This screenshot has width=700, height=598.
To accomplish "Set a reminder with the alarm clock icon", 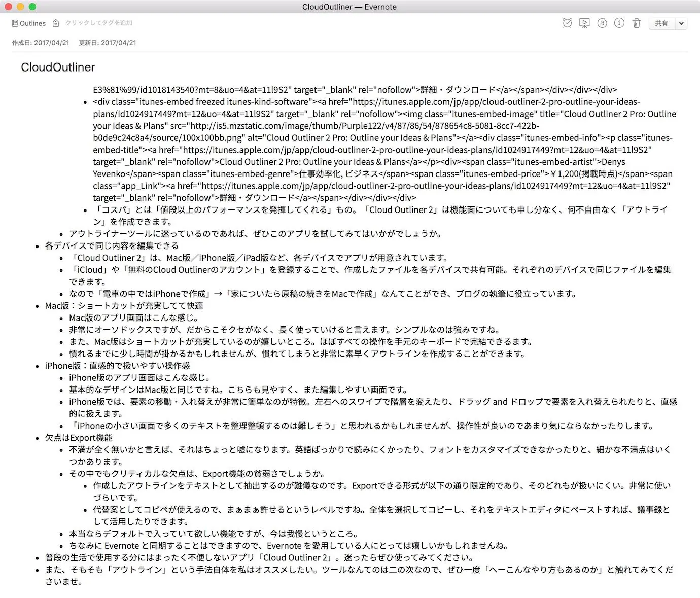I will tap(567, 23).
